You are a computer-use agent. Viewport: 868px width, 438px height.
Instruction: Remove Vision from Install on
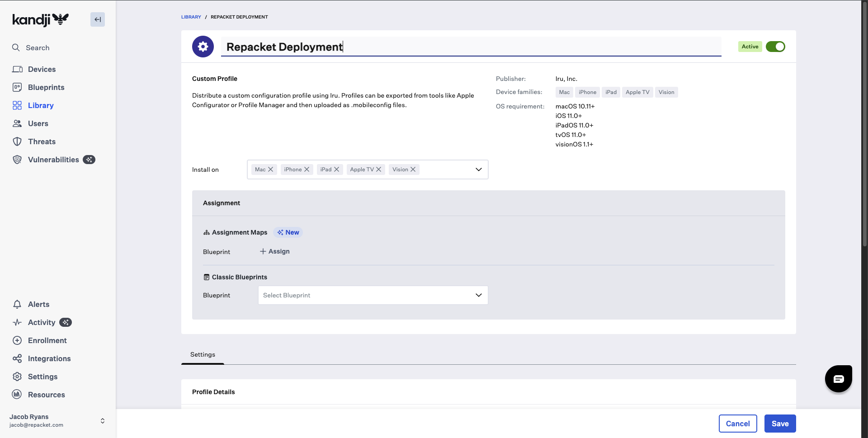click(x=413, y=170)
